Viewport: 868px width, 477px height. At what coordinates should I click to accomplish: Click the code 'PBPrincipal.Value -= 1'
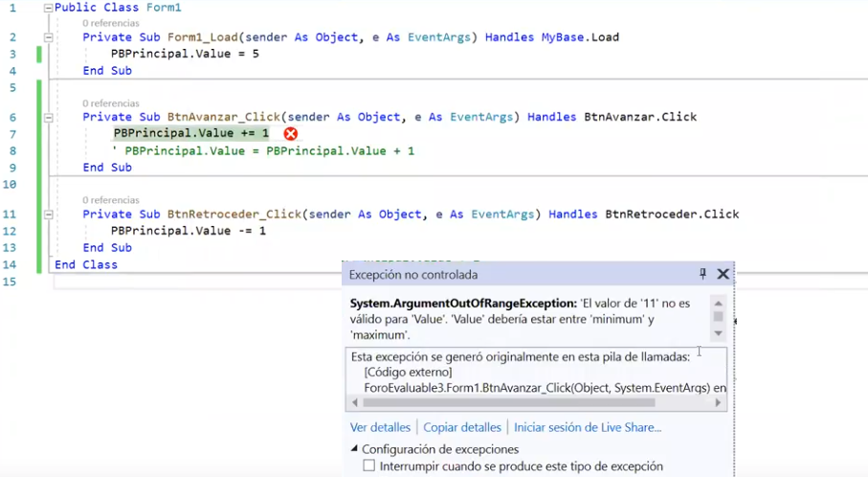[x=189, y=231]
